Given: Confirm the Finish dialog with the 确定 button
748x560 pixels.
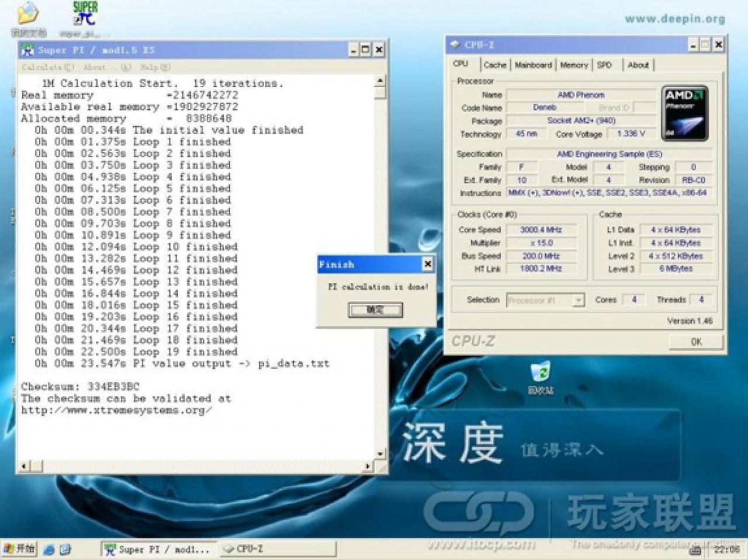Looking at the screenshot, I should [x=376, y=309].
